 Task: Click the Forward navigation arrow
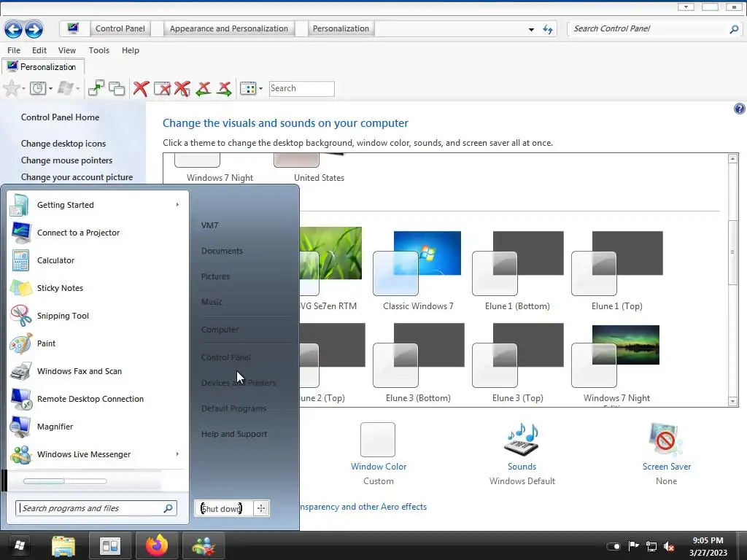34,29
